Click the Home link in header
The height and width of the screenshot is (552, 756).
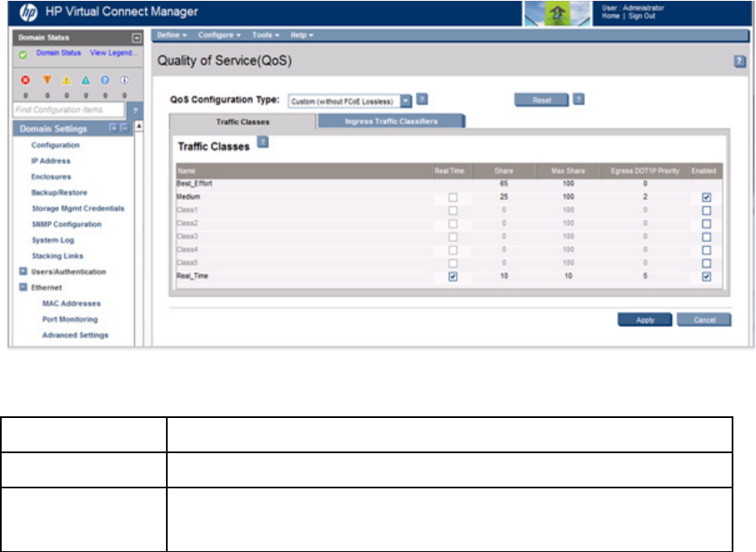pos(610,16)
